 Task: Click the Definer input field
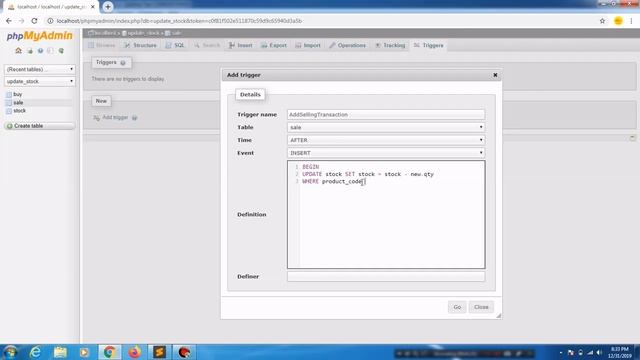coord(386,276)
